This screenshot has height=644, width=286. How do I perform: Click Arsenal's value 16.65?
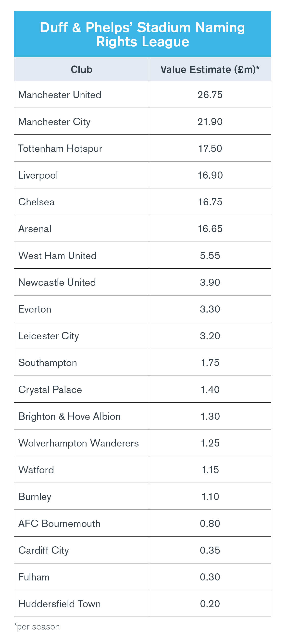[210, 229]
